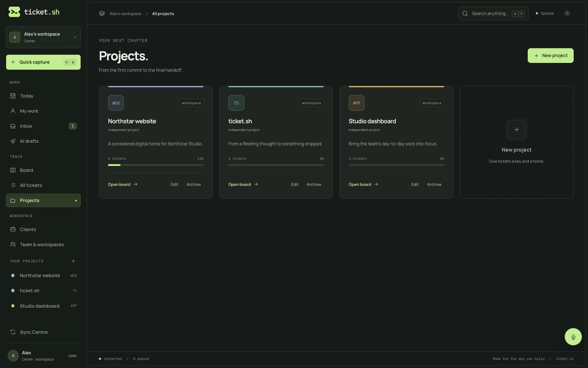Click the plus icon in New project card
The image size is (588, 368).
pos(517,130)
